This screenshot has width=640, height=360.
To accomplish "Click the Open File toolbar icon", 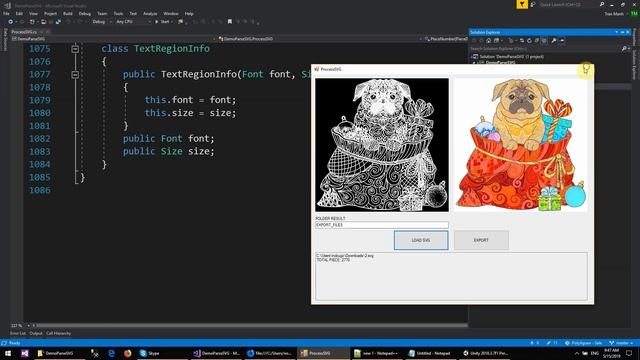I will click(x=43, y=22).
